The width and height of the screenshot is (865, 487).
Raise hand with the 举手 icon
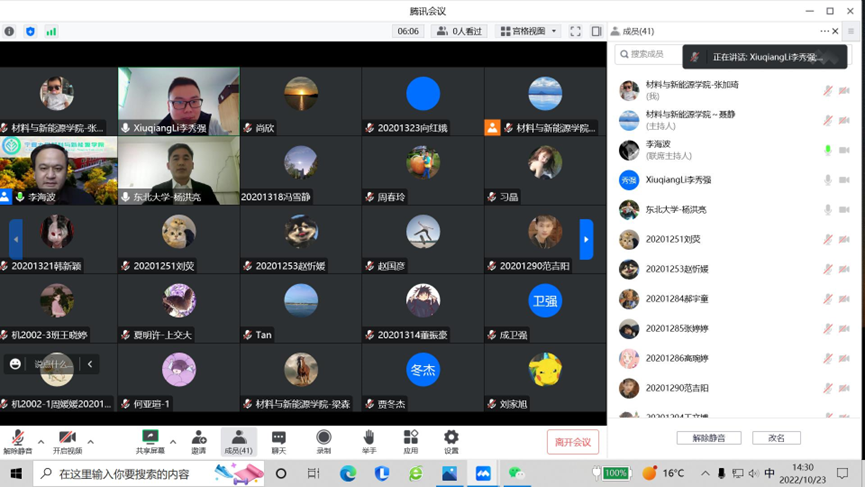(x=369, y=441)
